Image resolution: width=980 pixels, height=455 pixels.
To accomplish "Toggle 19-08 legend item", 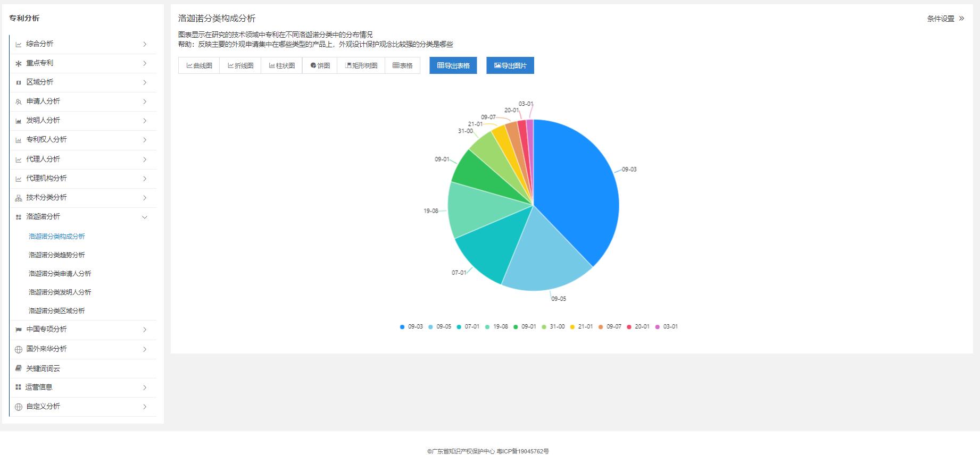I will click(x=496, y=327).
